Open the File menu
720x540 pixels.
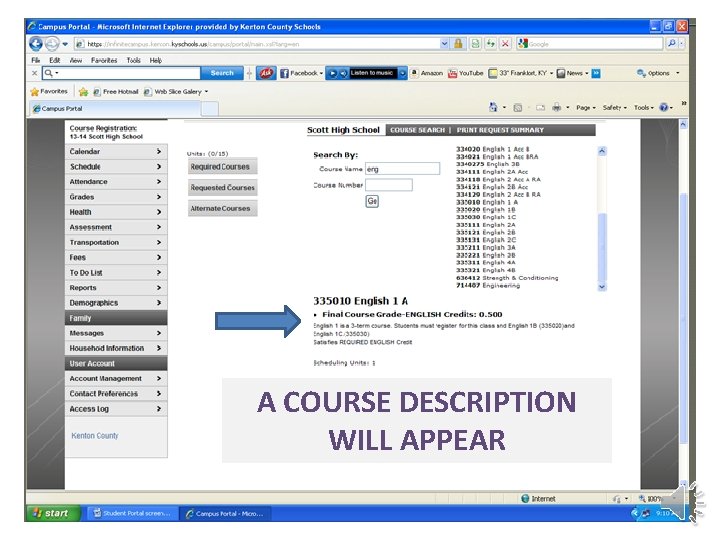(x=35, y=60)
